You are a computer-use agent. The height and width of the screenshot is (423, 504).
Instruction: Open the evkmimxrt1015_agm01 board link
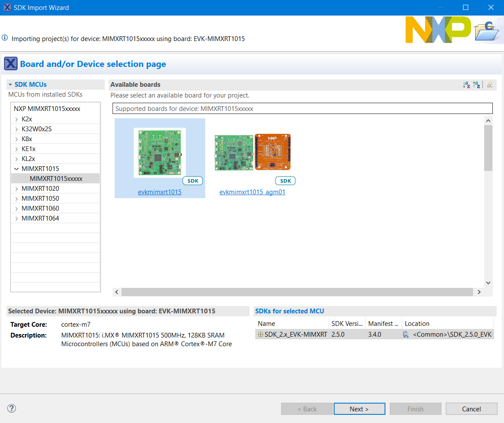pos(252,192)
